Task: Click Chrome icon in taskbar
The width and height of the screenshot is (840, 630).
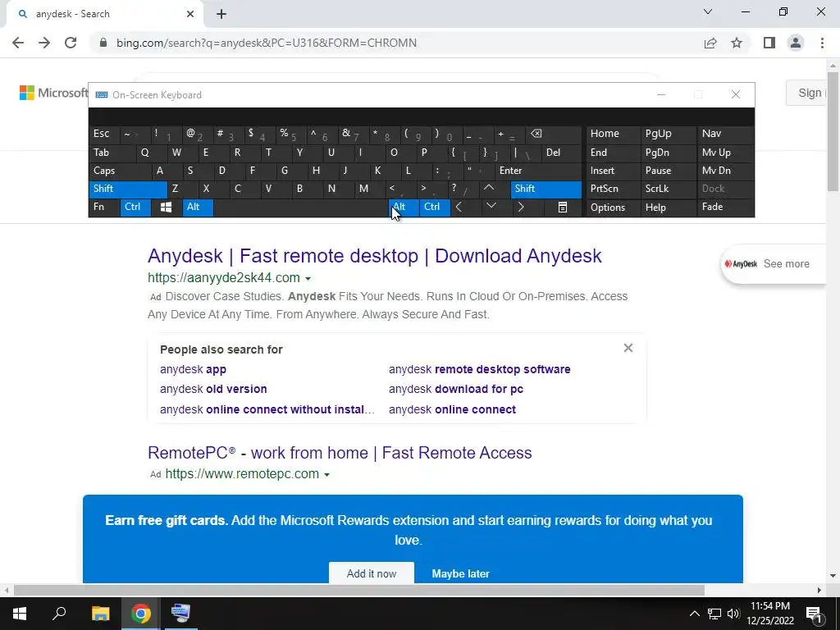Action: (140, 614)
